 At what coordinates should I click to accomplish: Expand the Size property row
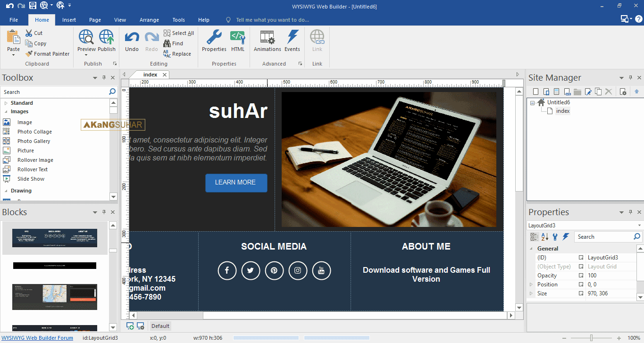(x=531, y=293)
